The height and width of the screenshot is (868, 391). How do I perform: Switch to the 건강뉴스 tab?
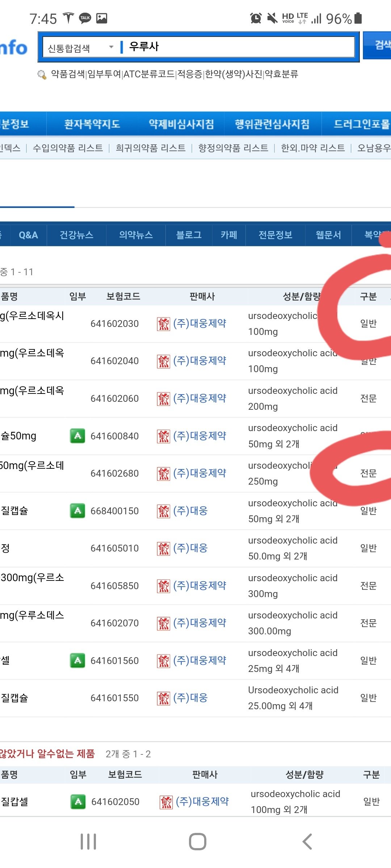point(76,235)
